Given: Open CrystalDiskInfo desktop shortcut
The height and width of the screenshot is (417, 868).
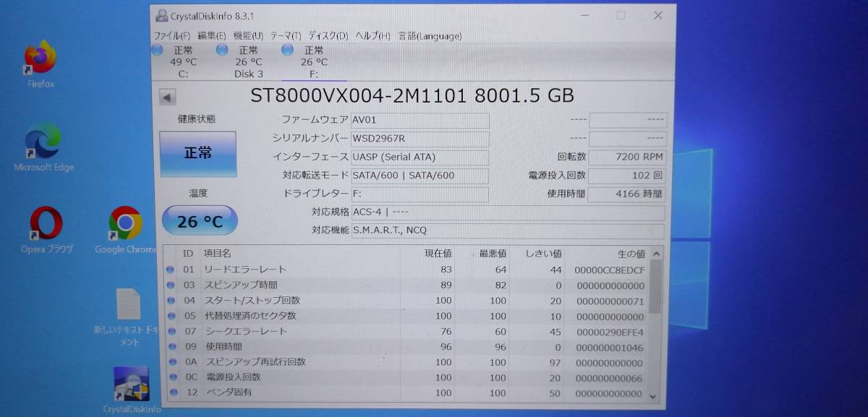Looking at the screenshot, I should [131, 390].
